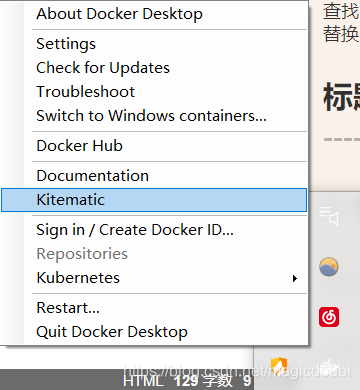Choose Restart... in Docker menu
Viewport: 360px width, 390px height.
[x=153, y=308]
